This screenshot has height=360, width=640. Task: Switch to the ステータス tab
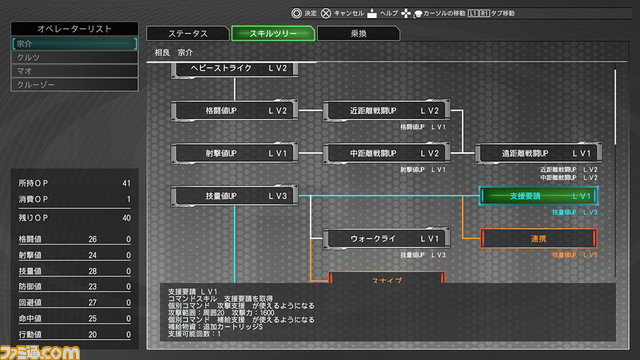pyautogui.click(x=188, y=33)
